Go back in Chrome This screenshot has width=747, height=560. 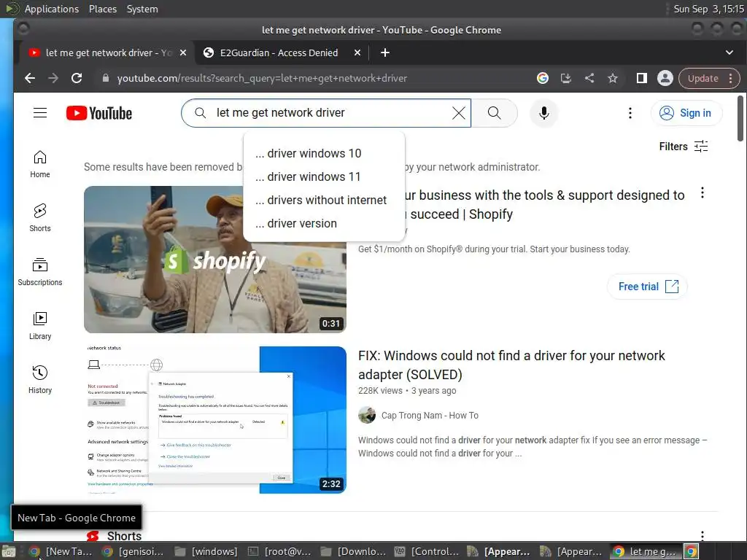tap(30, 78)
